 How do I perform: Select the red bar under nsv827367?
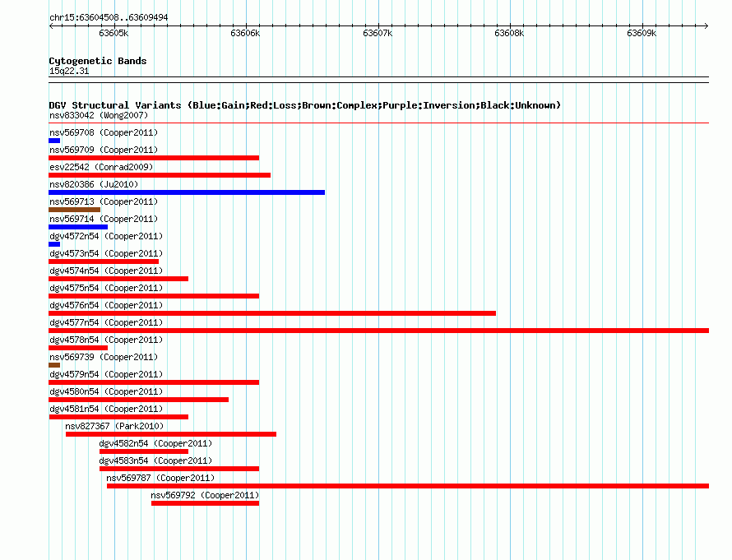(x=171, y=434)
